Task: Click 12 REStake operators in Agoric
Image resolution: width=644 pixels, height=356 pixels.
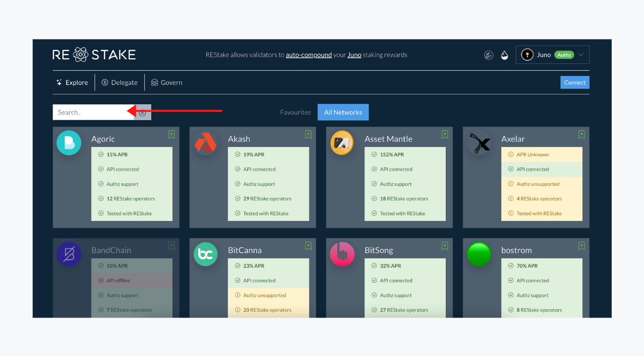Action: click(132, 199)
